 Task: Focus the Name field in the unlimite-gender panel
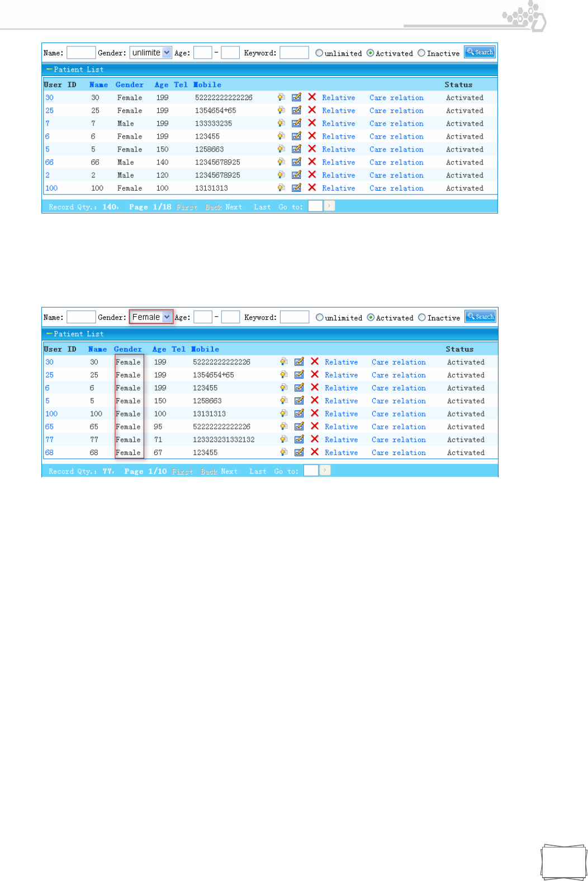(x=81, y=53)
